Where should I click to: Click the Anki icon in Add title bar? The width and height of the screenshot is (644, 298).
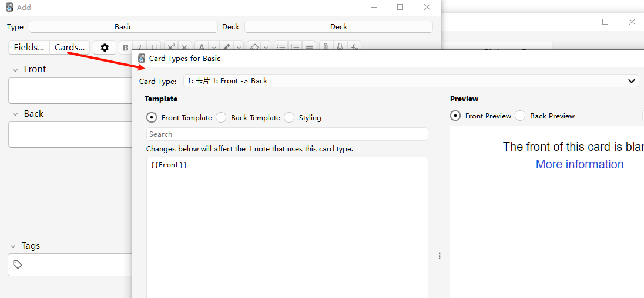pos(9,8)
